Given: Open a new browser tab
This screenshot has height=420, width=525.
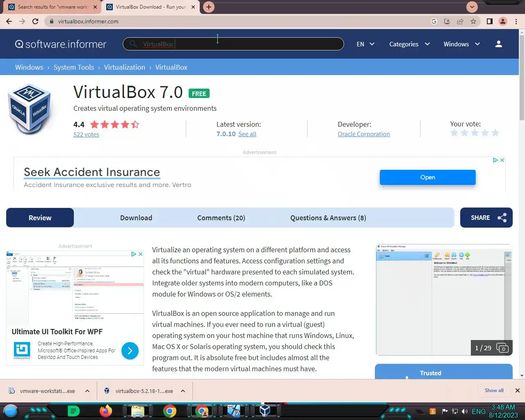Looking at the screenshot, I should [209, 7].
